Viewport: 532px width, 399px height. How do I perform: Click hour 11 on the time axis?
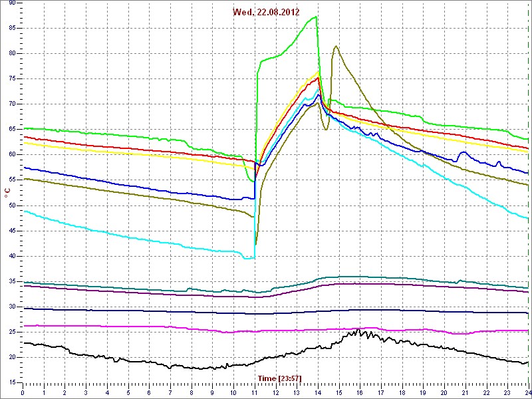[255, 392]
